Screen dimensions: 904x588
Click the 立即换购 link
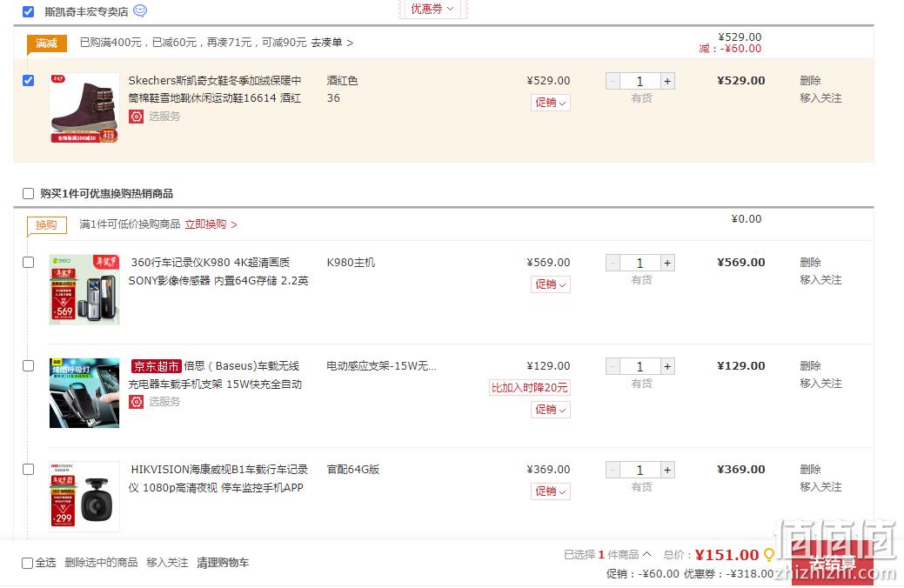tap(211, 224)
